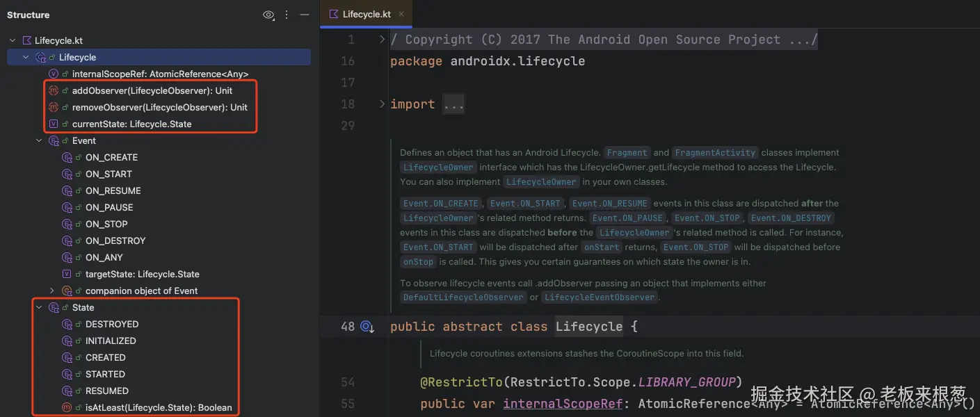Open Structure panel more options menu
The width and height of the screenshot is (980, 417).
(x=287, y=15)
